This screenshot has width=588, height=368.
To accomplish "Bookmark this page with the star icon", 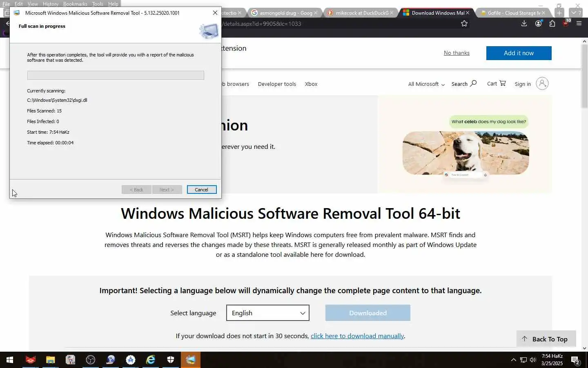I will pos(464,24).
